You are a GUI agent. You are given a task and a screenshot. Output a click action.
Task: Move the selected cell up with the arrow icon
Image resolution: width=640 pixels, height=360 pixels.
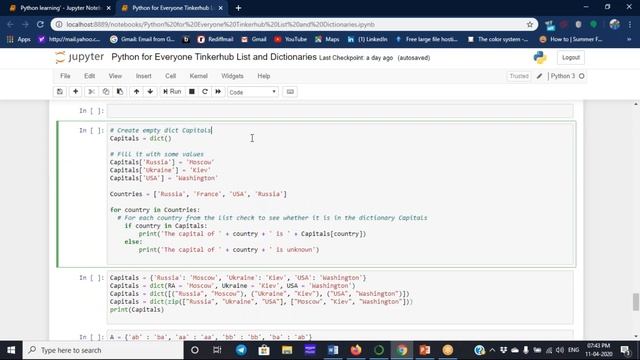pos(136,92)
